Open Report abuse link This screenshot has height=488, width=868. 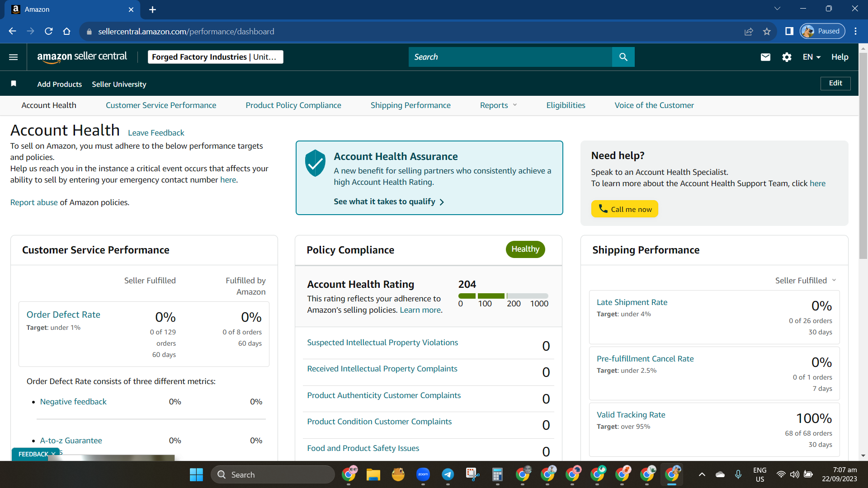point(34,202)
